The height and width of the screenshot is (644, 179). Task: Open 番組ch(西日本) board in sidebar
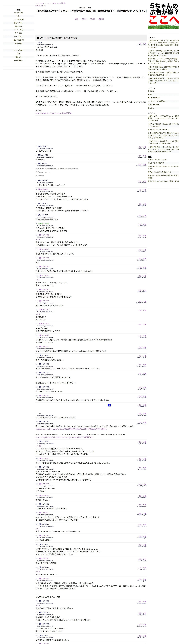(x=18, y=40)
